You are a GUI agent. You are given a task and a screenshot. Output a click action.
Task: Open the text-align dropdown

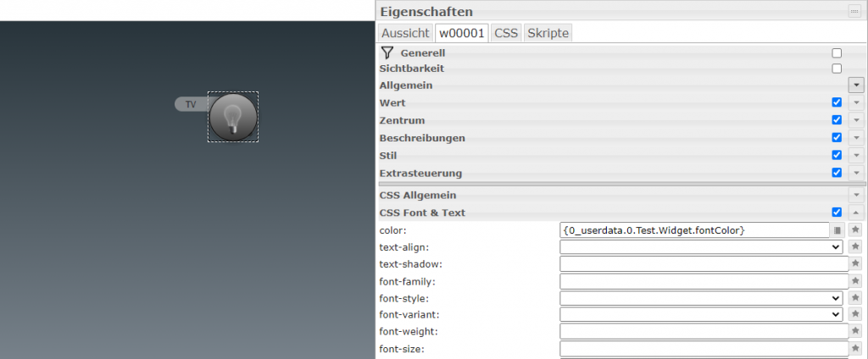701,246
